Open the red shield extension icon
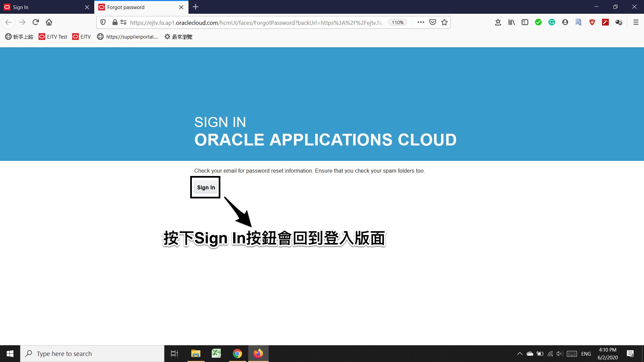Screen dimensions: 644x362 click(x=592, y=22)
